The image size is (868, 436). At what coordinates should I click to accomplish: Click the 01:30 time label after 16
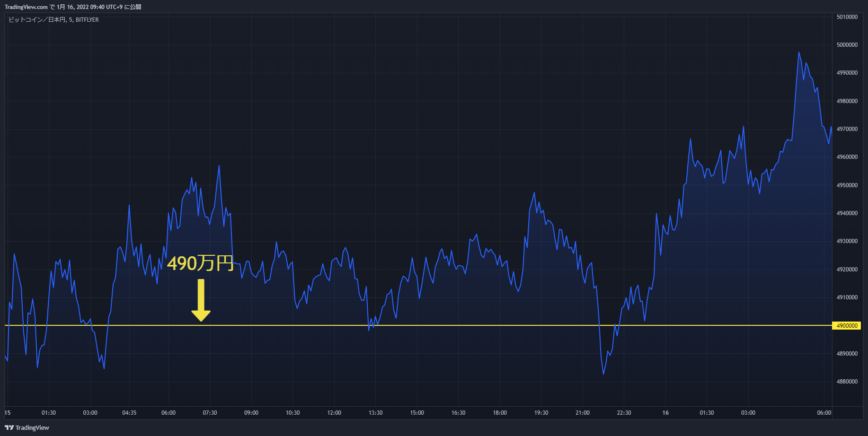(x=707, y=413)
